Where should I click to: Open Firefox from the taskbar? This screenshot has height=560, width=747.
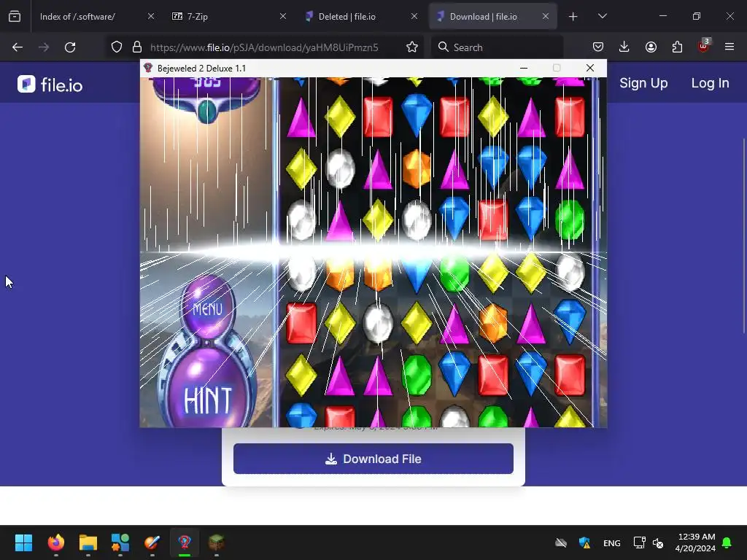coord(56,542)
